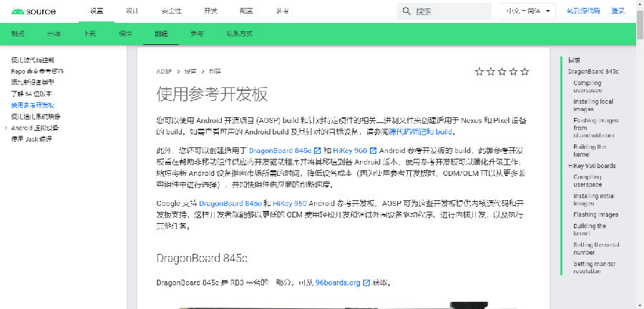
Task: Rate the page five stars
Action: pos(525,72)
